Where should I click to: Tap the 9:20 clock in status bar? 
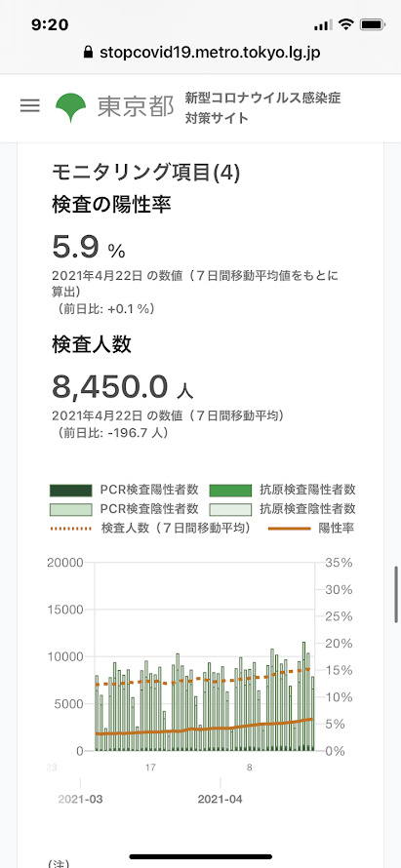(50, 25)
